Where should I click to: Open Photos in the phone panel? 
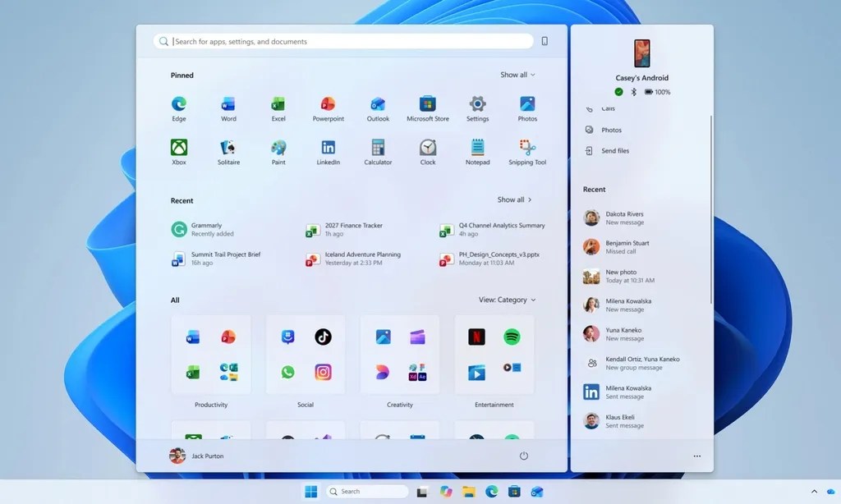[604, 130]
